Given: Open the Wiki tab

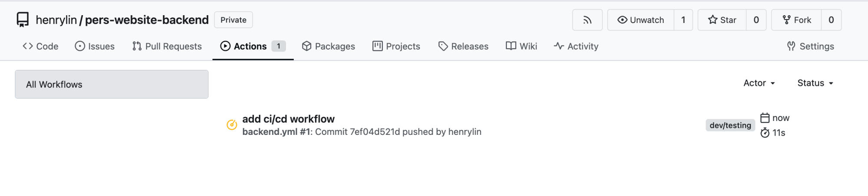Looking at the screenshot, I should 521,46.
